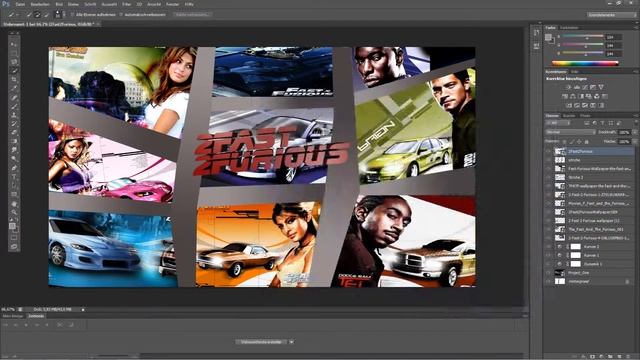The height and width of the screenshot is (360, 640).
Task: Click the layer mask button in Layers panel
Action: click(x=592, y=356)
